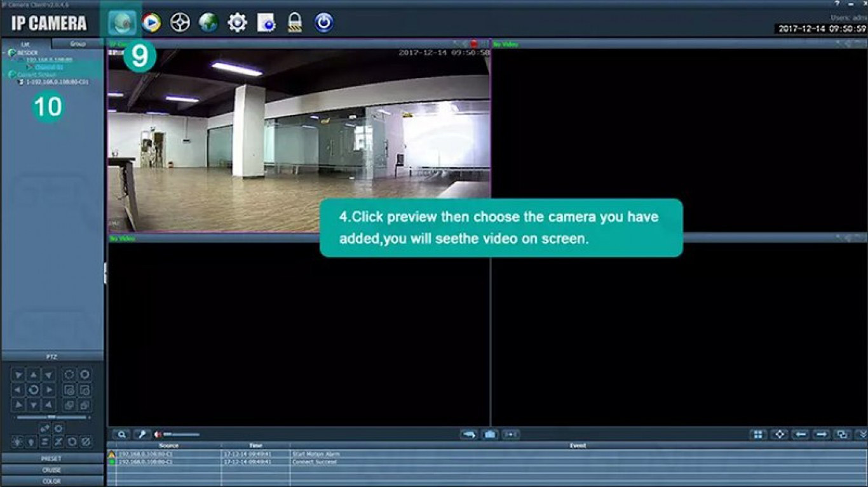Open the Preview/live view toolbar icon
The image size is (868, 487).
(x=123, y=21)
